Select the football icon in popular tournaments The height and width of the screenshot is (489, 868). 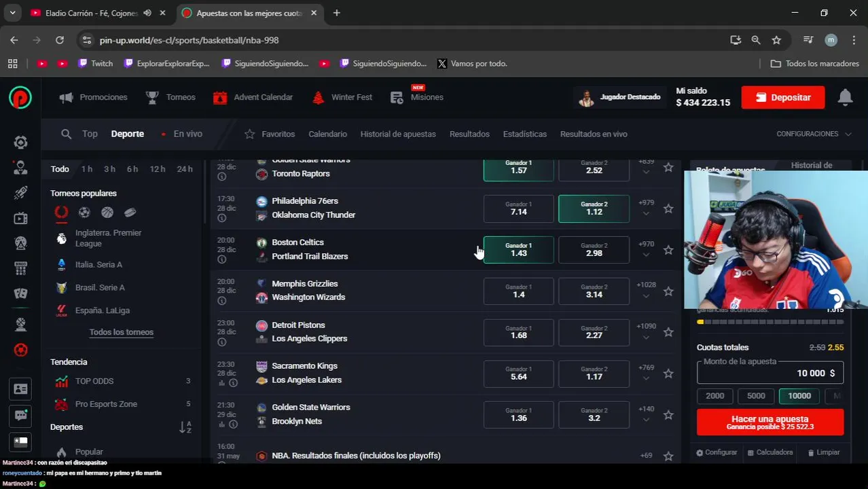(x=84, y=213)
